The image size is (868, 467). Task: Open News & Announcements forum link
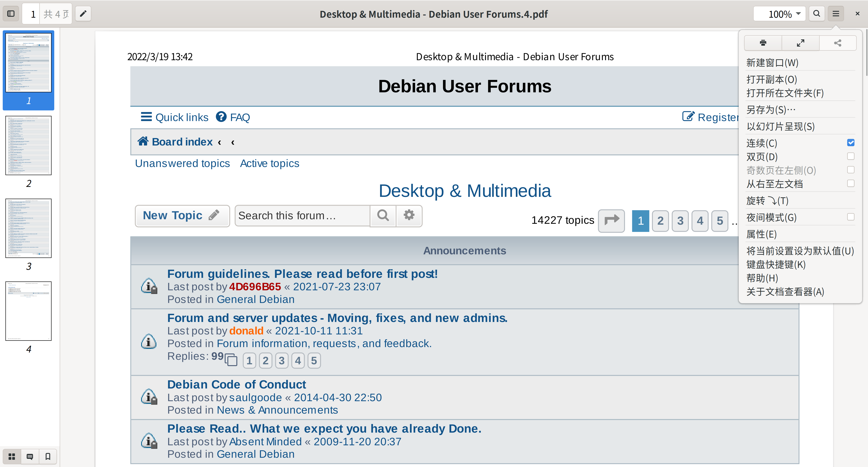(x=277, y=410)
